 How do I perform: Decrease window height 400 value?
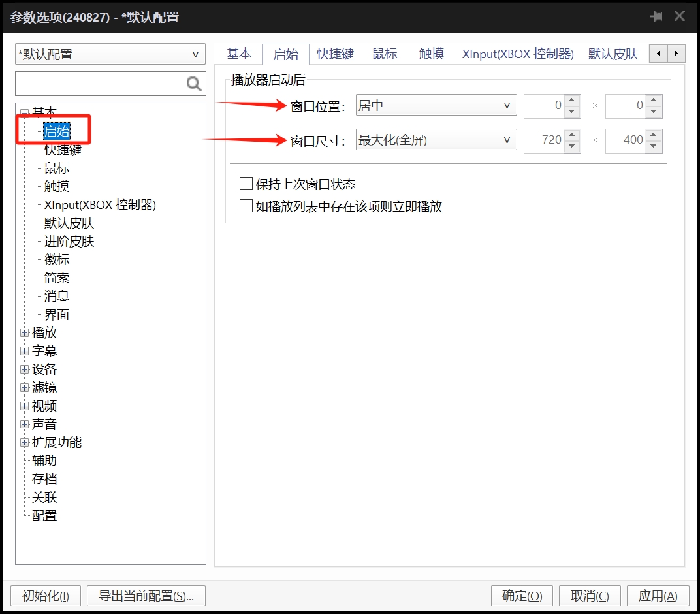654,146
